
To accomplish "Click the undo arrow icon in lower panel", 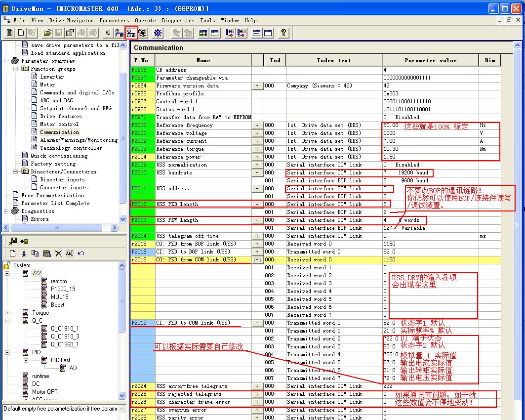I will click(x=81, y=253).
